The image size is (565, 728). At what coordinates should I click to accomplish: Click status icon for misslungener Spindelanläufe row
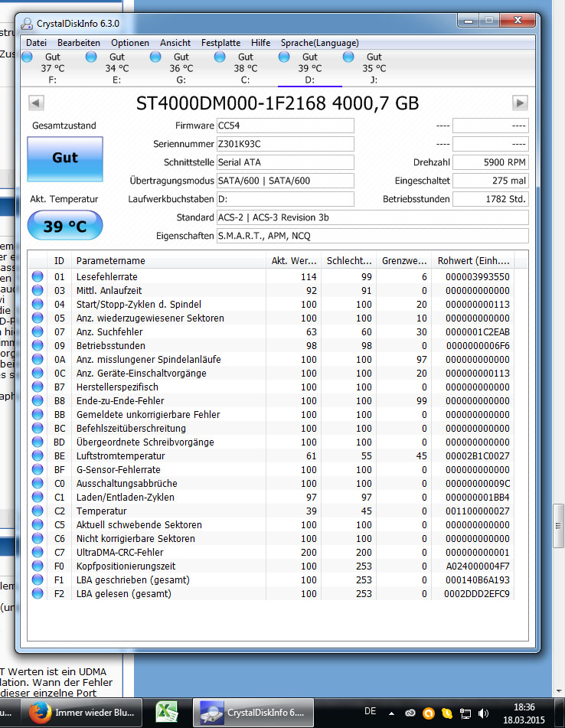[38, 359]
